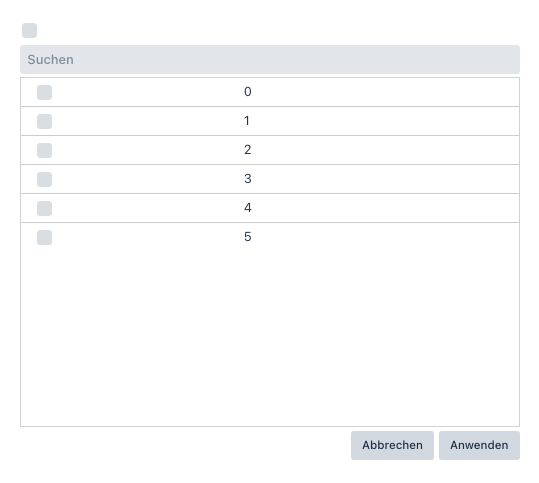This screenshot has height=483, width=539.
Task: Check the box for value 1
Action: click(x=44, y=121)
